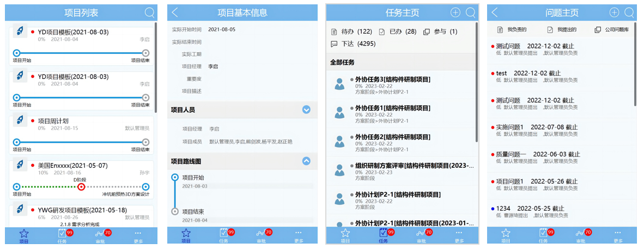Open the 美国Enxxxx(2021-05-07) project
Image resolution: width=644 pixels, height=249 pixels.
(x=81, y=180)
